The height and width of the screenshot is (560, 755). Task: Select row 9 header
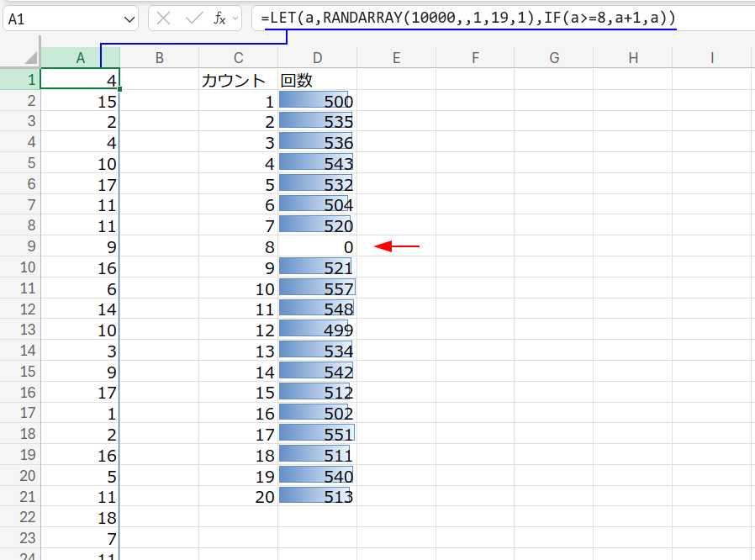pos(20,247)
